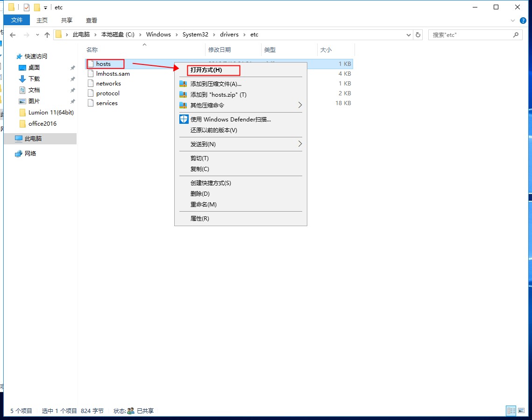This screenshot has width=532, height=420.
Task: Click the Back navigation arrow
Action: (x=13, y=35)
